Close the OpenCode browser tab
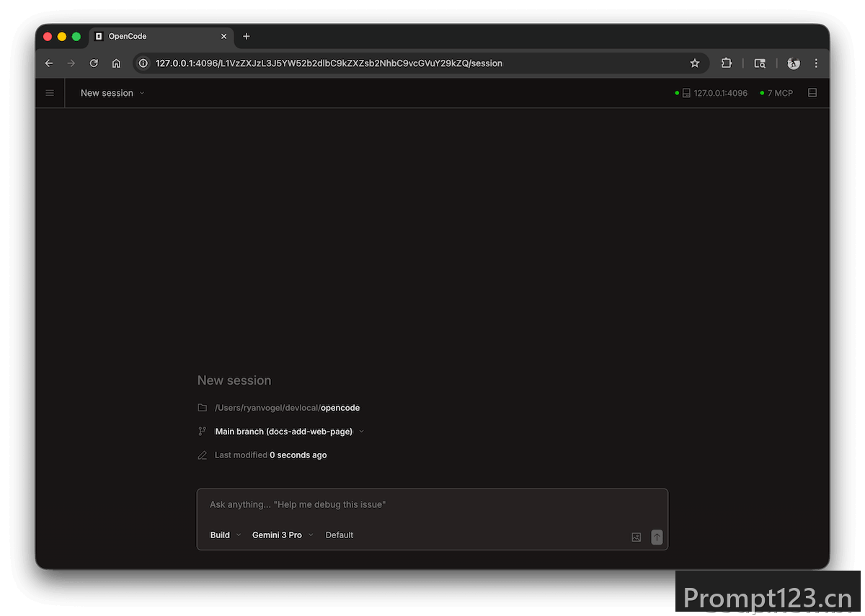The image size is (865, 616). pyautogui.click(x=224, y=36)
